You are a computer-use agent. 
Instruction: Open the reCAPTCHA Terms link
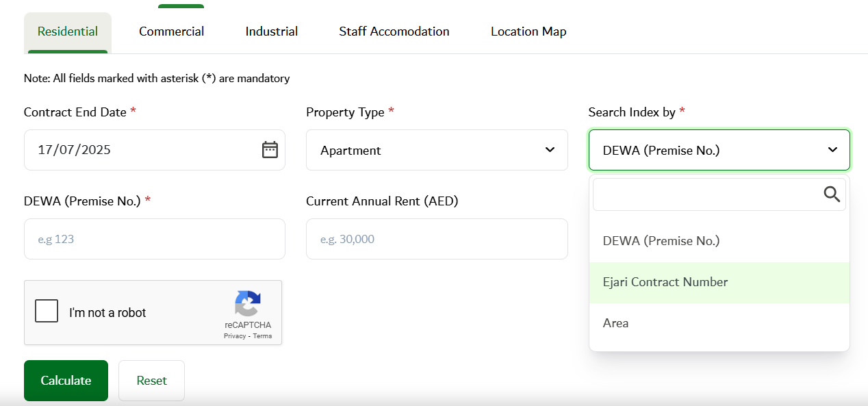point(262,336)
